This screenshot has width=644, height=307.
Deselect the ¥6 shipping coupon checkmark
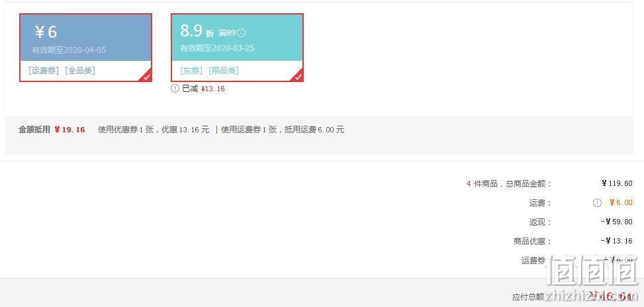146,76
